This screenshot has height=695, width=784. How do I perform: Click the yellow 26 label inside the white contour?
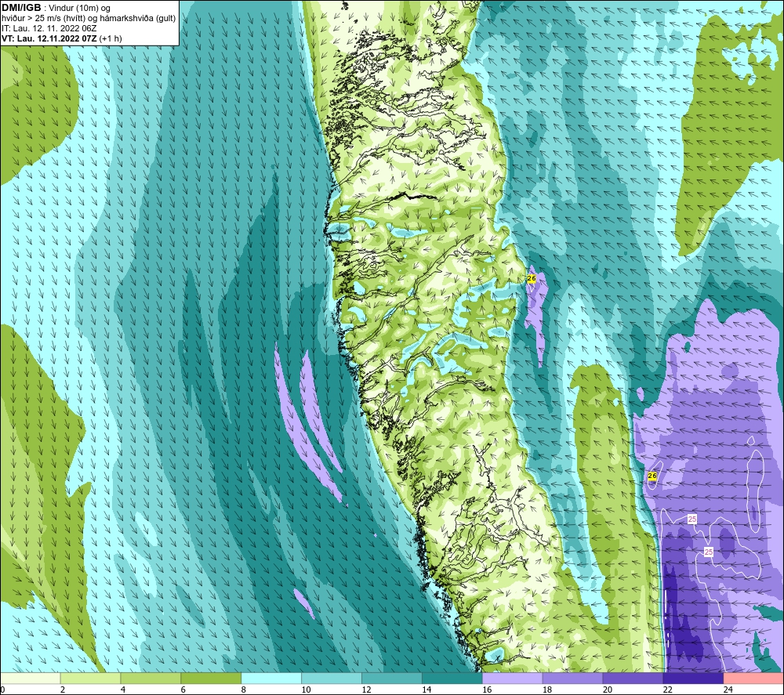click(x=652, y=476)
